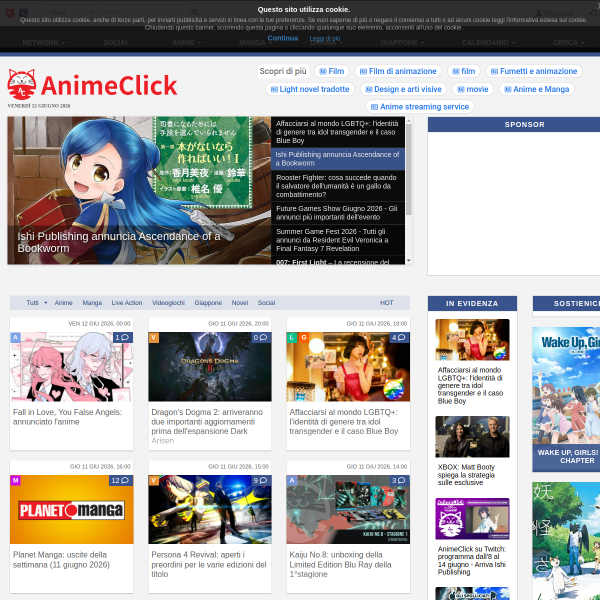Click the V category badge on Dragon's Dogma card

tap(154, 337)
